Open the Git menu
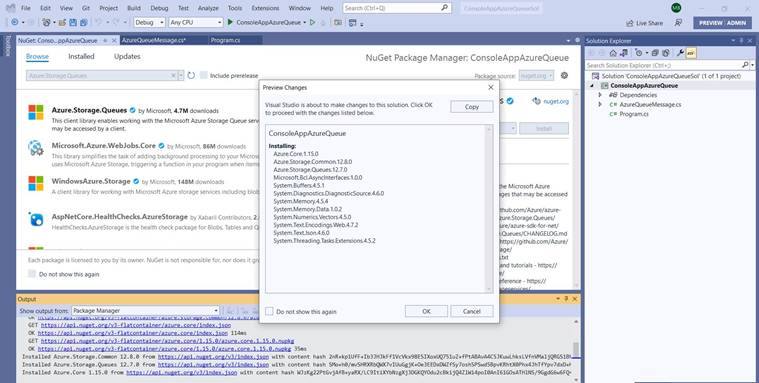Image resolution: width=759 pixels, height=383 pixels. [x=85, y=8]
